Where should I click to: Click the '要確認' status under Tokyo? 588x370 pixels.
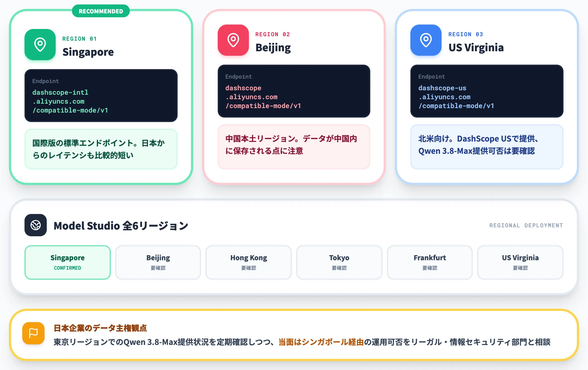click(339, 268)
